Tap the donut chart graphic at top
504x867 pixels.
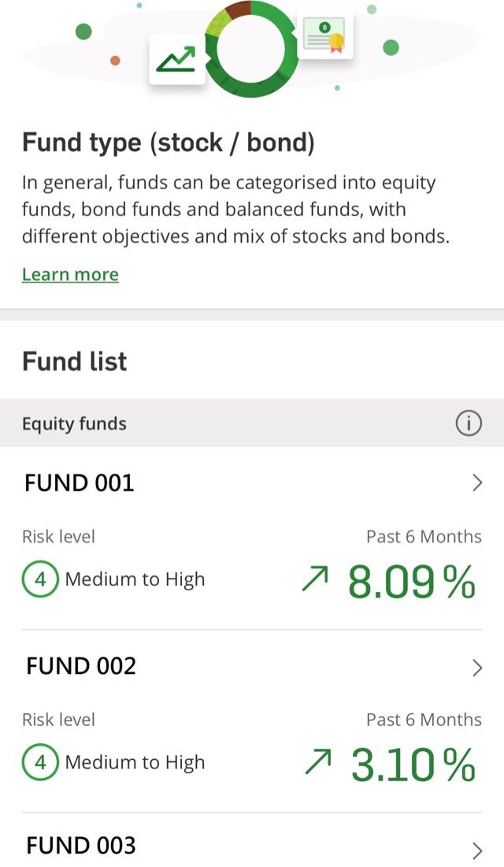point(250,49)
